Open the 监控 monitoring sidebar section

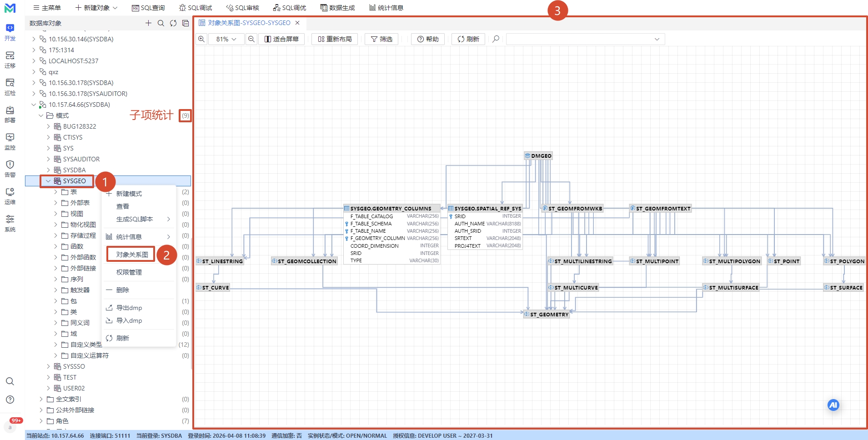tap(10, 142)
